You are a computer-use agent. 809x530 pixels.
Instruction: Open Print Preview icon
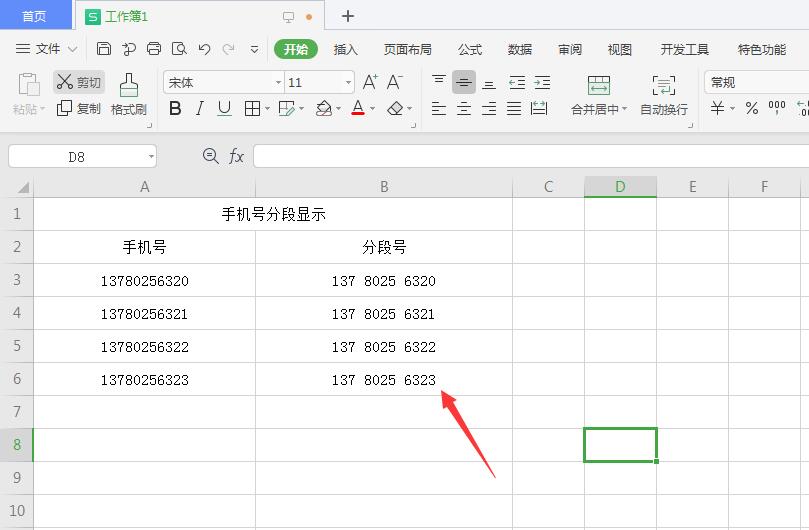(x=179, y=49)
